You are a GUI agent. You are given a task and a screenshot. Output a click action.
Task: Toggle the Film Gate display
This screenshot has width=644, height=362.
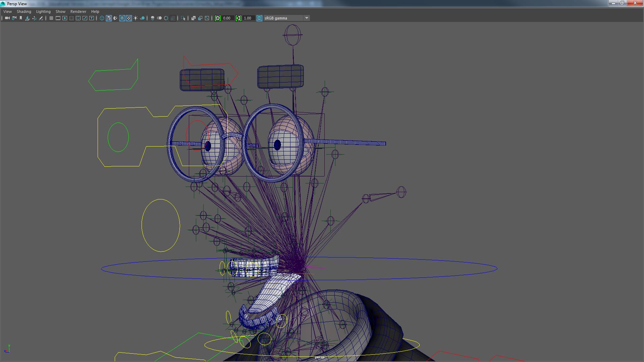pyautogui.click(x=58, y=18)
